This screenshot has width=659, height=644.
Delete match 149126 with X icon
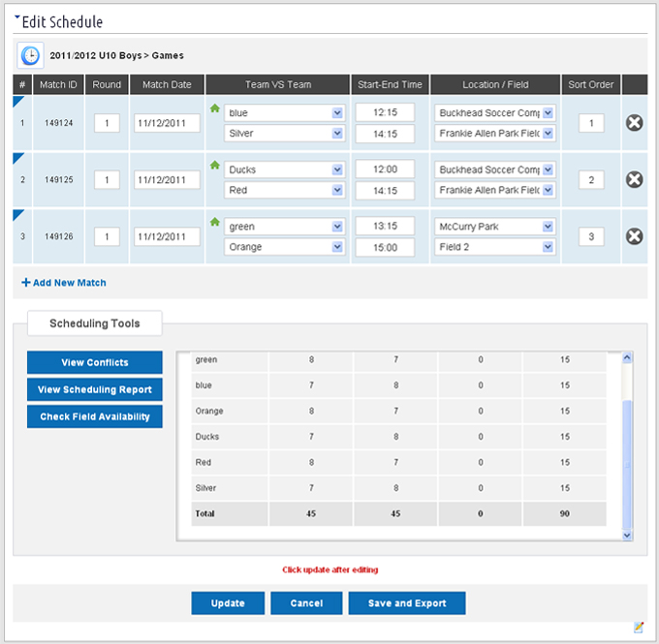634,236
